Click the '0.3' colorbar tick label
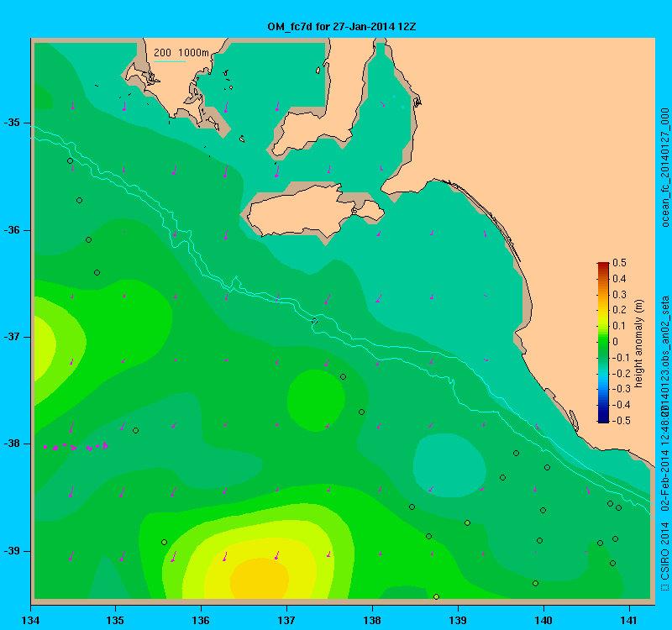 [619, 295]
